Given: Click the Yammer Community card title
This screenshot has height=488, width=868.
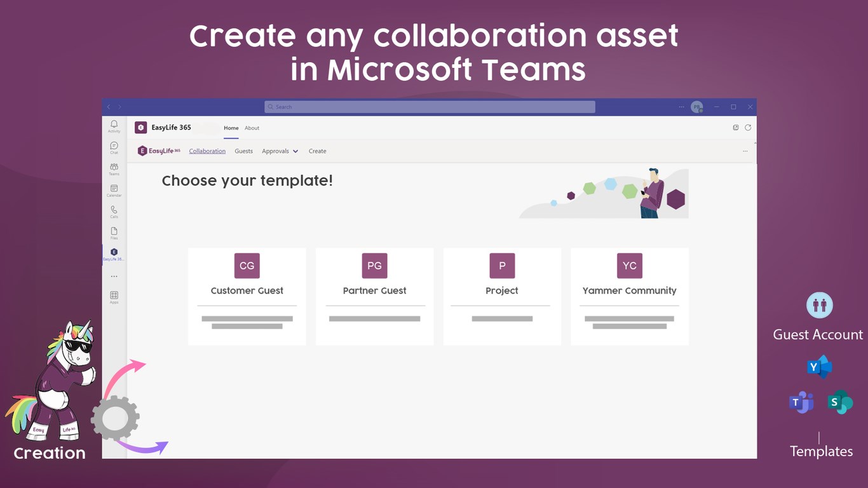Looking at the screenshot, I should pyautogui.click(x=630, y=290).
